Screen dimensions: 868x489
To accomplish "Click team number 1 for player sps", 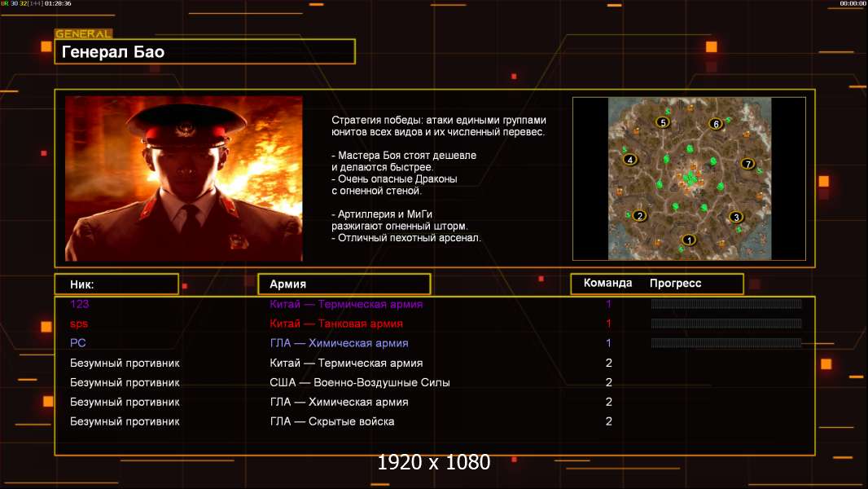I will pos(608,324).
